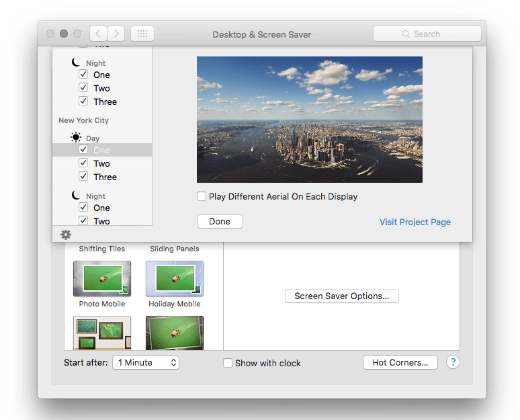Select the Holiday Mobile screen saver thumbnail

point(175,278)
